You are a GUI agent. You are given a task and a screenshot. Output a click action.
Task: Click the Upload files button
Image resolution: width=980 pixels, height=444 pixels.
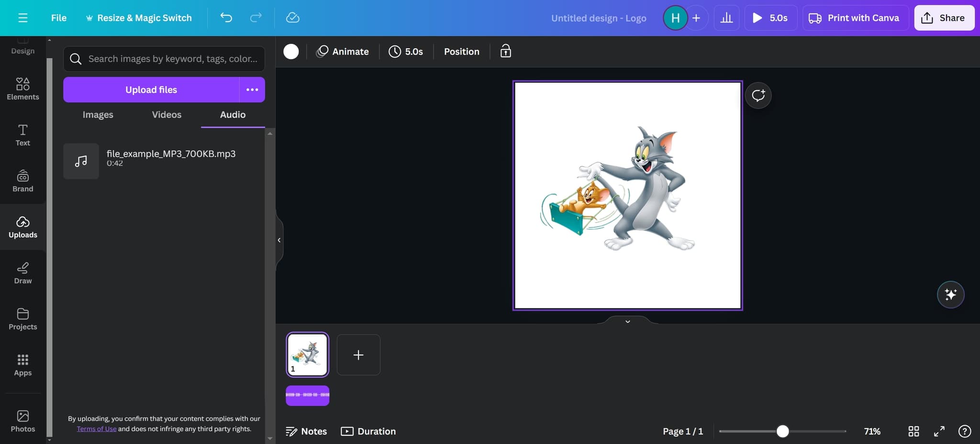coord(151,90)
